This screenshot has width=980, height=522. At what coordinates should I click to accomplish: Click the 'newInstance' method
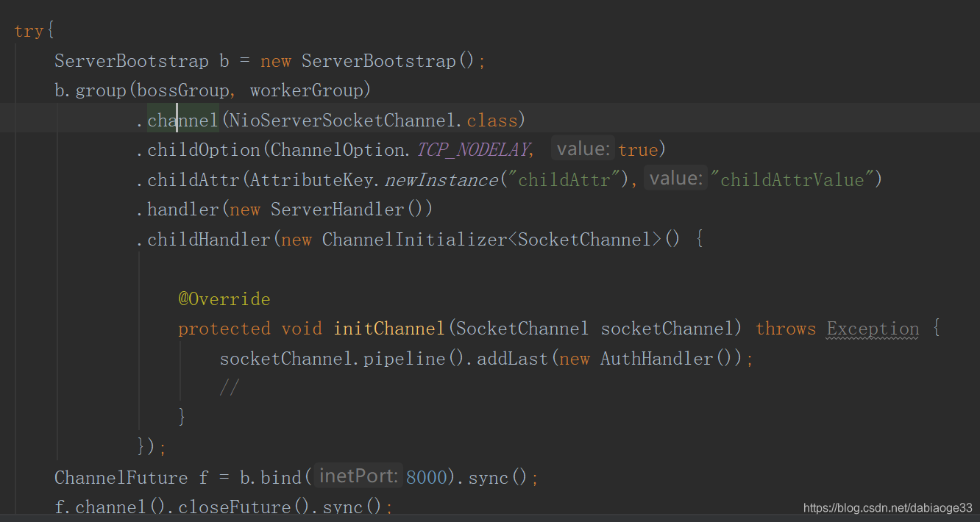point(441,180)
